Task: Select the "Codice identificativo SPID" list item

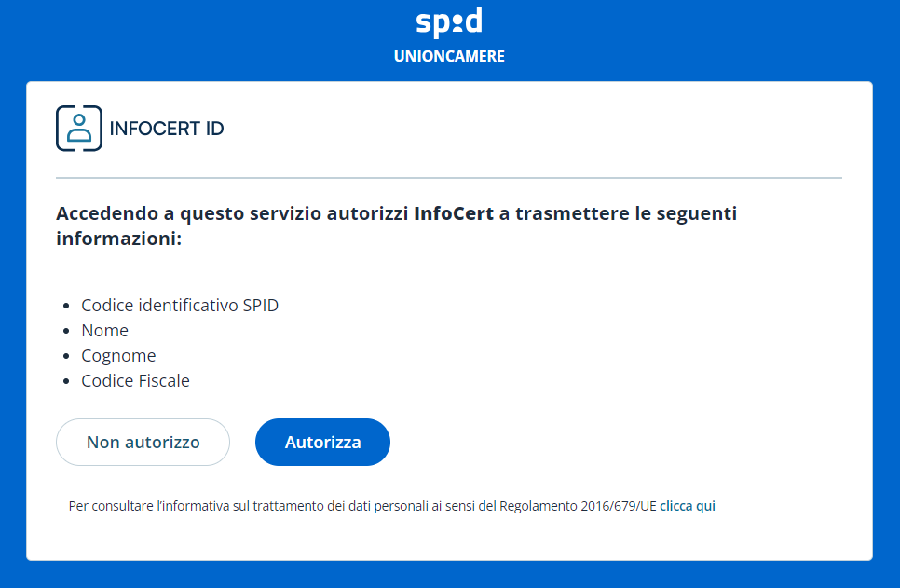Action: pos(180,306)
